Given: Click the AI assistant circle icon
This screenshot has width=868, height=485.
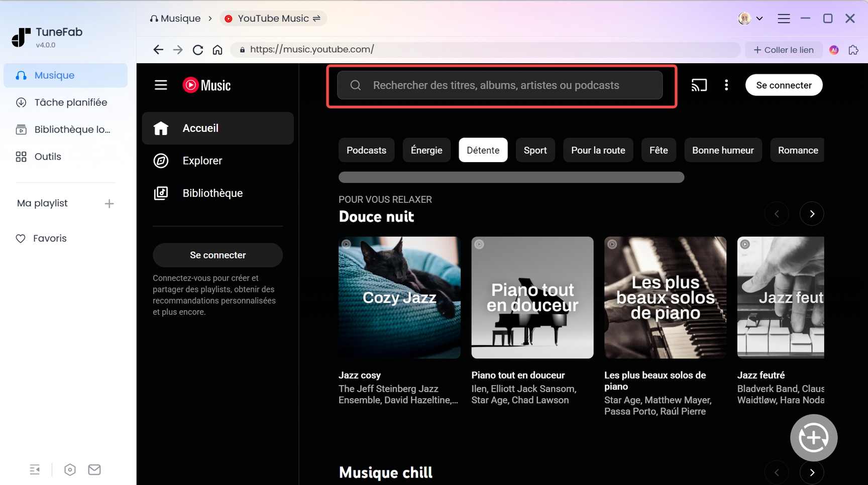Looking at the screenshot, I should click(x=834, y=50).
